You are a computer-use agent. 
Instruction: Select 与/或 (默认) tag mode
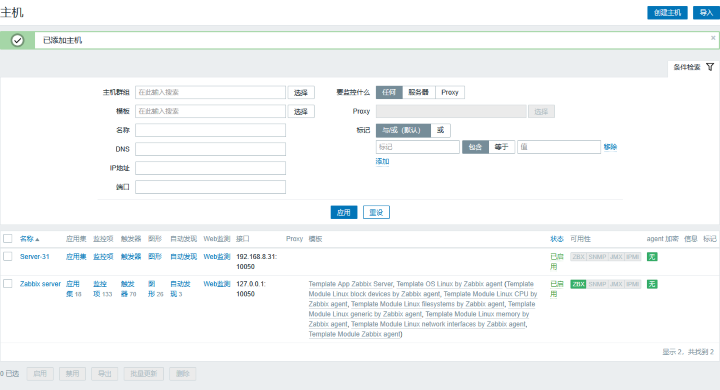point(403,130)
